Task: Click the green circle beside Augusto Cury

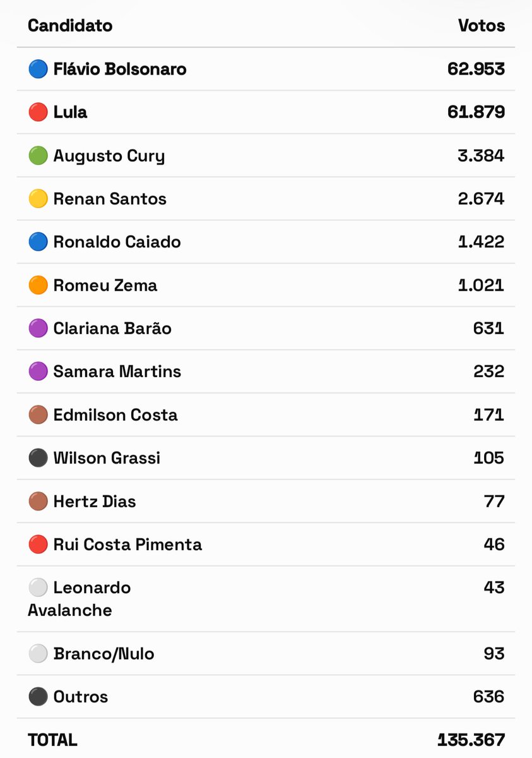Action: 38,155
